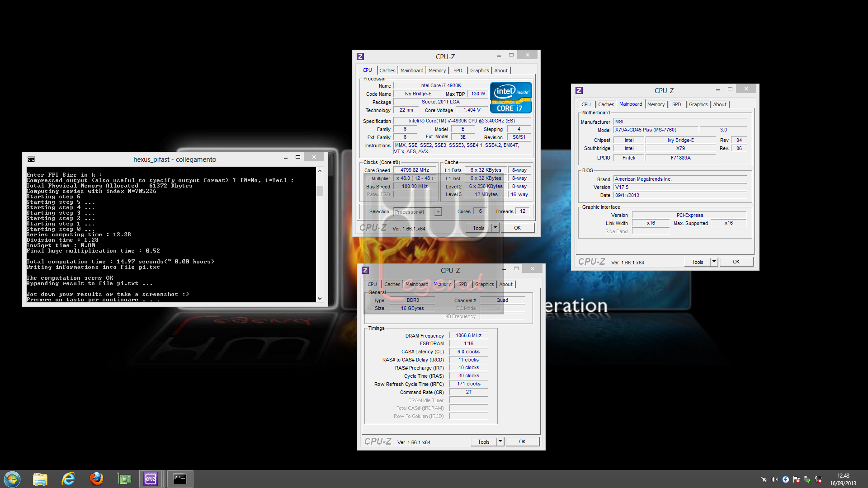Click the Multiplier value x 48.0
The image size is (868, 488).
tap(415, 178)
